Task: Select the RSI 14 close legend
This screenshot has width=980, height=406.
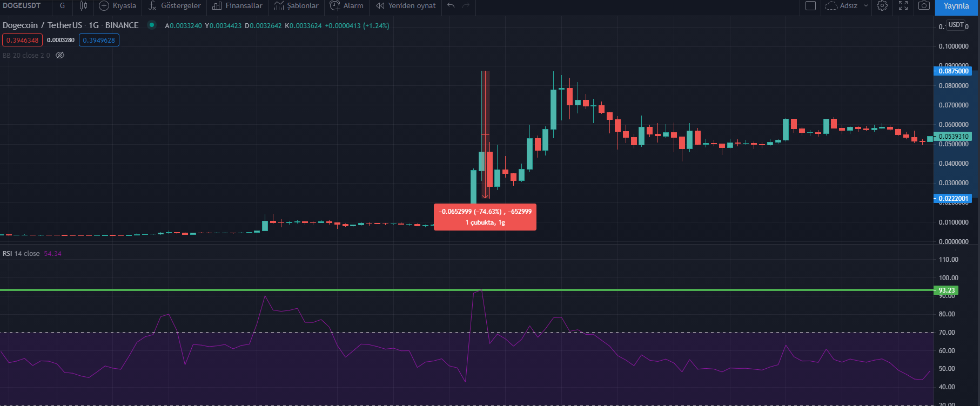Action: (21, 254)
